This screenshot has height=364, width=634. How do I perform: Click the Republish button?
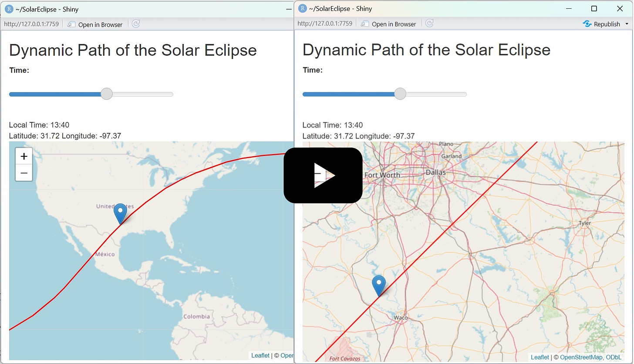tap(602, 24)
